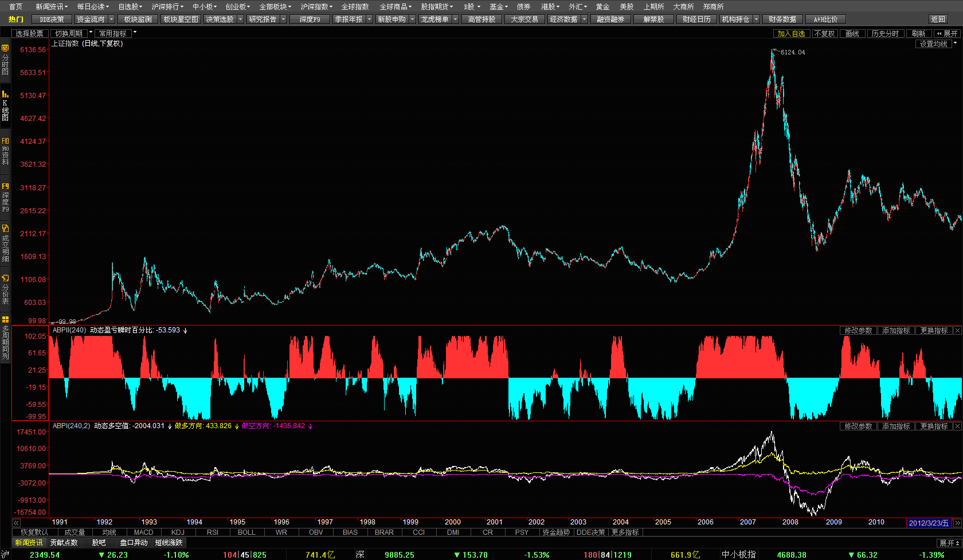Click the 深度F9 toolbar button

[x=310, y=19]
